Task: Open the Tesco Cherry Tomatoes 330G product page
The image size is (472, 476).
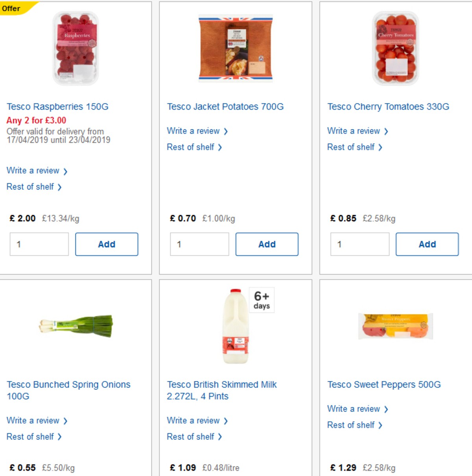Action: [x=388, y=106]
